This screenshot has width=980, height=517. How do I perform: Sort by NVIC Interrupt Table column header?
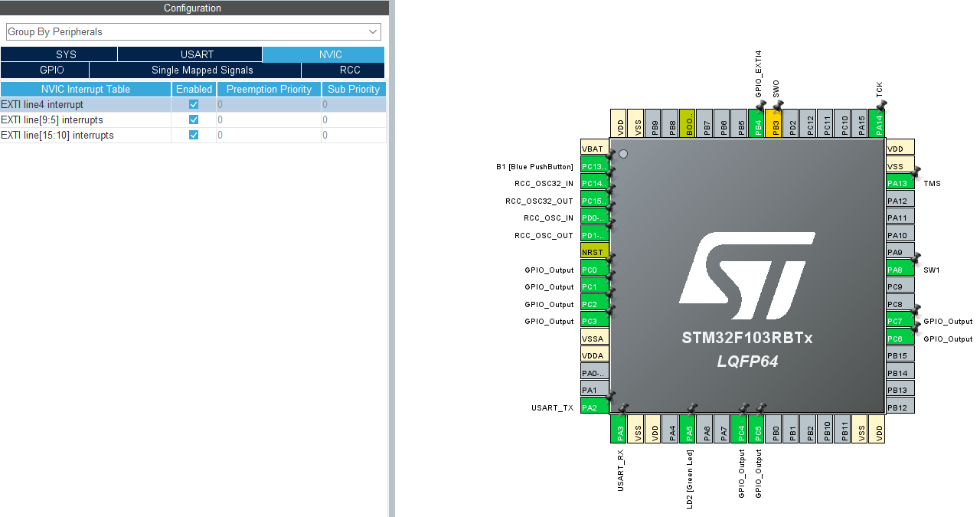tap(86, 89)
